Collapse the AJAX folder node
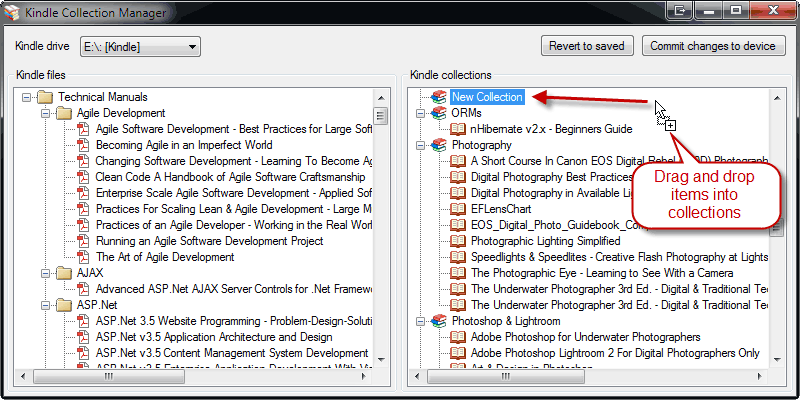 46,273
